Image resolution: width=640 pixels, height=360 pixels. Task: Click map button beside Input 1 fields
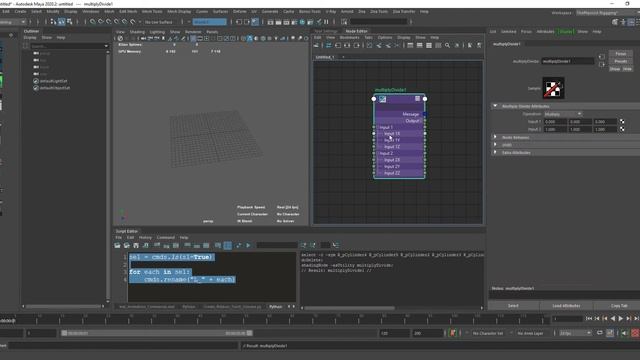(x=622, y=122)
